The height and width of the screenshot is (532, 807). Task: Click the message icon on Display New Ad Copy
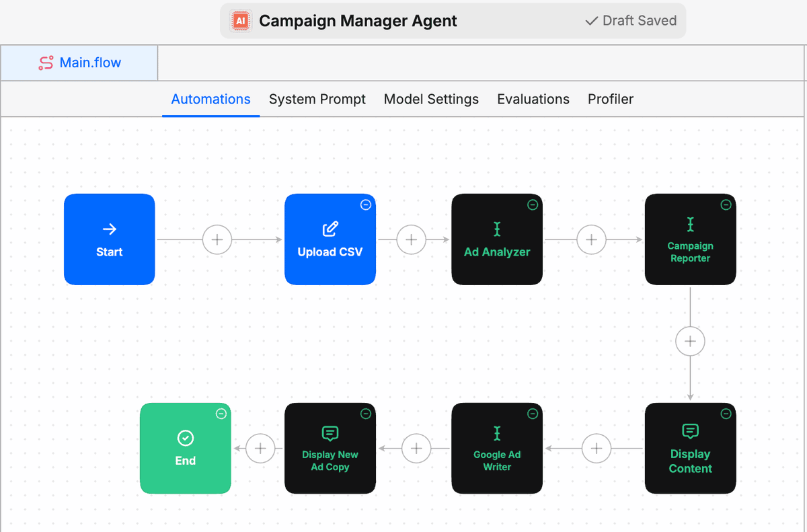(x=330, y=433)
